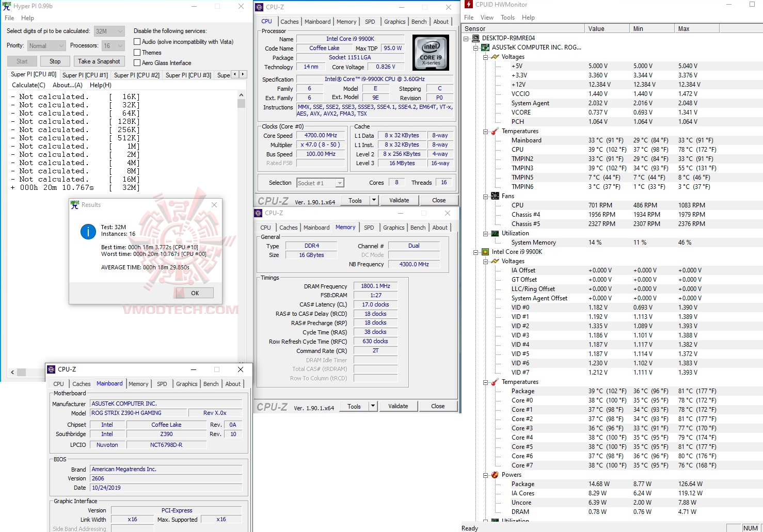Open Tools dropdown arrow in CPU-Z Memory window

373,406
